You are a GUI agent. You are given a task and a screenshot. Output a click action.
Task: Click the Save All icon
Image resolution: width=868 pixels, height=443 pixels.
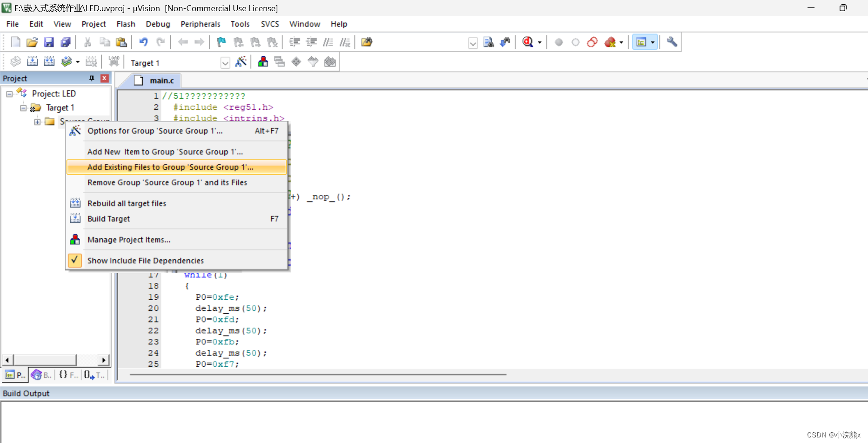(x=66, y=42)
